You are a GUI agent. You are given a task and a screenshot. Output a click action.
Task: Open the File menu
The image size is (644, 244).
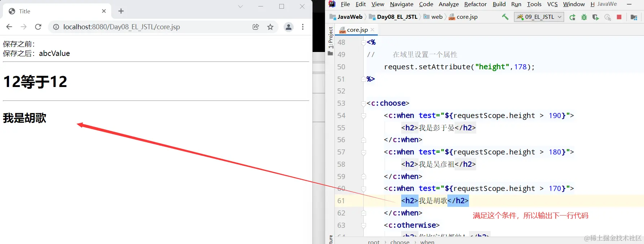click(345, 4)
